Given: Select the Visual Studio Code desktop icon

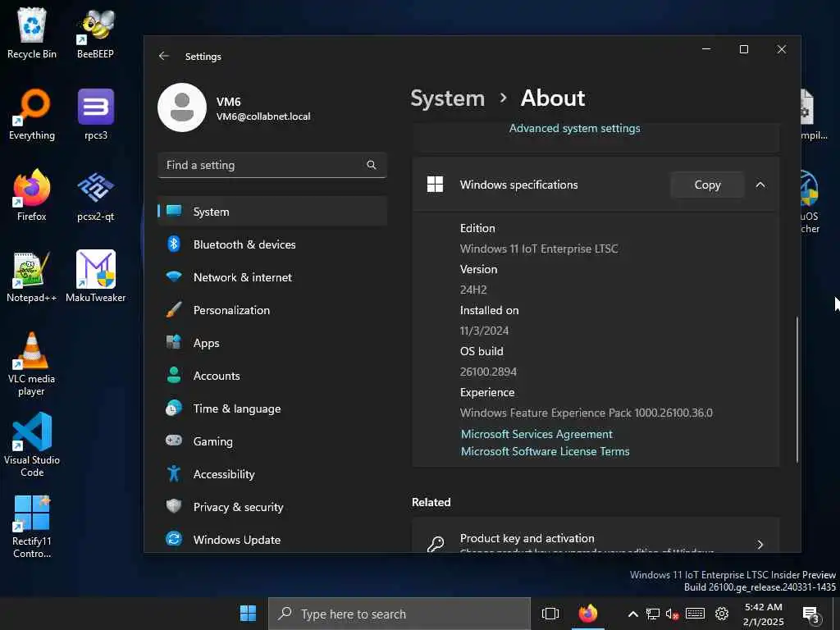Looking at the screenshot, I should pyautogui.click(x=32, y=445).
